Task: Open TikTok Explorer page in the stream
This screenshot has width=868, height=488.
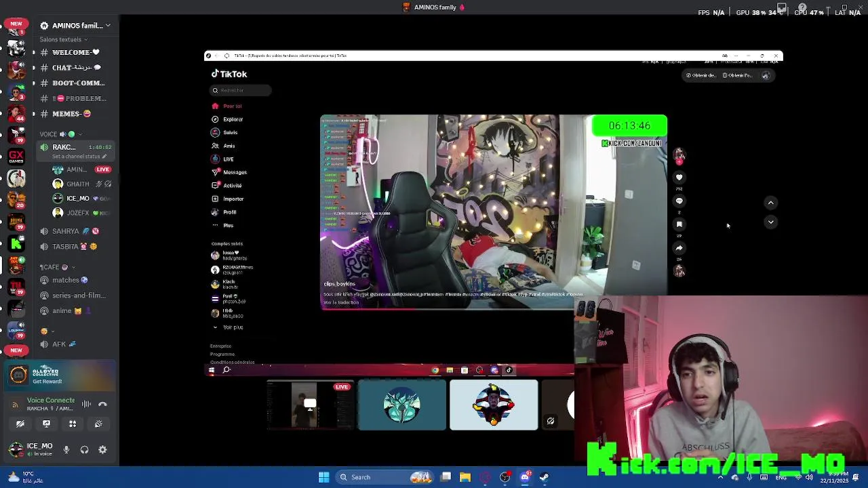Action: [228, 119]
